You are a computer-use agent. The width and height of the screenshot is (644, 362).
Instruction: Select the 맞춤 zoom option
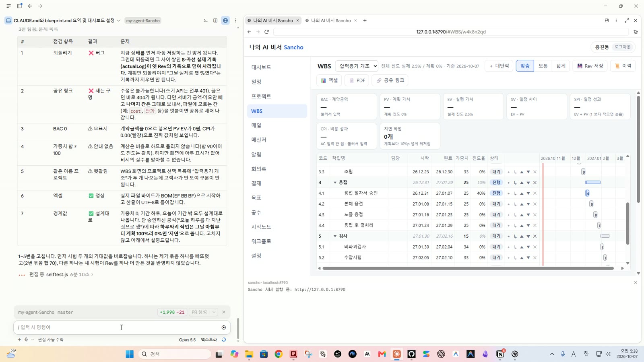[525, 66]
